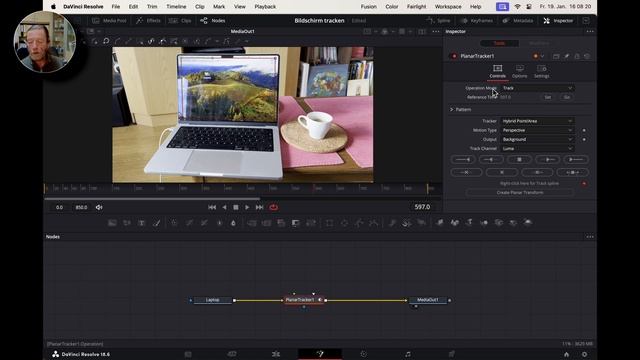Open the Cut page icon
Screen dimensions: 640x360
click(232, 354)
